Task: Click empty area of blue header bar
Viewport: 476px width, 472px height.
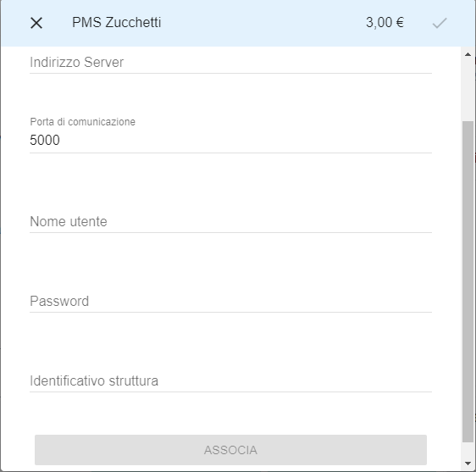Action: click(x=261, y=23)
